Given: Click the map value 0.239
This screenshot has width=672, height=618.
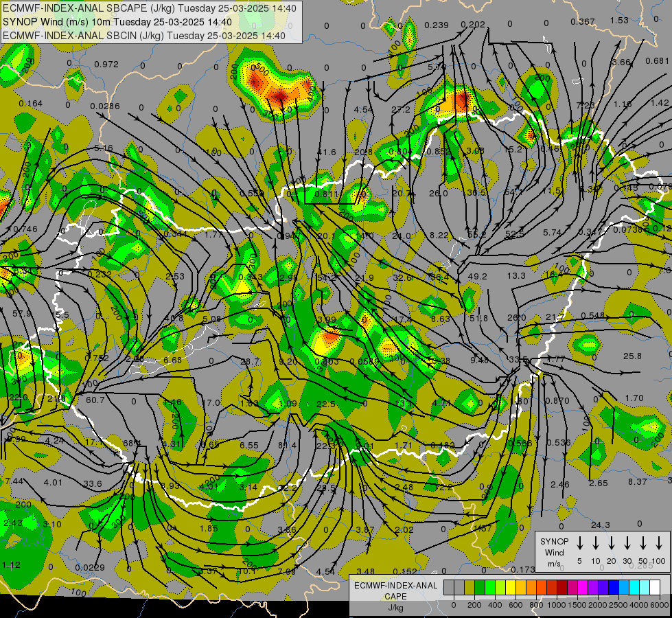Looking at the screenshot, I should [437, 25].
